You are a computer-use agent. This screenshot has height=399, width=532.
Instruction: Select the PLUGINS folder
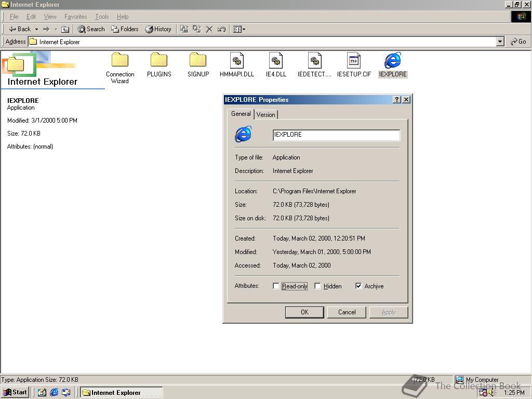click(159, 65)
